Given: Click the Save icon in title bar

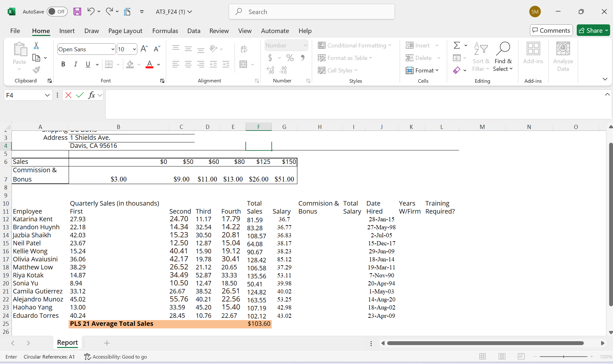Looking at the screenshot, I should tap(77, 12).
